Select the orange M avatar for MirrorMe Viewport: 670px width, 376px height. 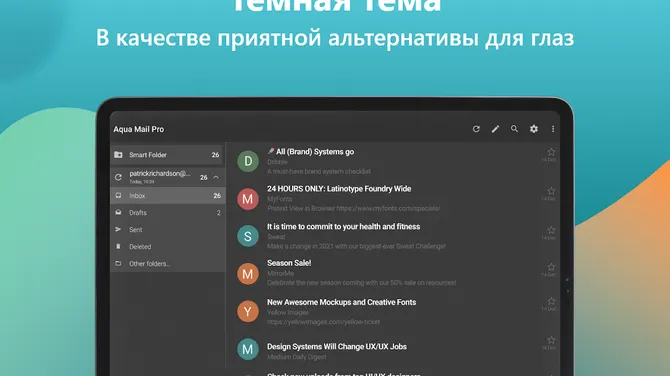click(248, 274)
